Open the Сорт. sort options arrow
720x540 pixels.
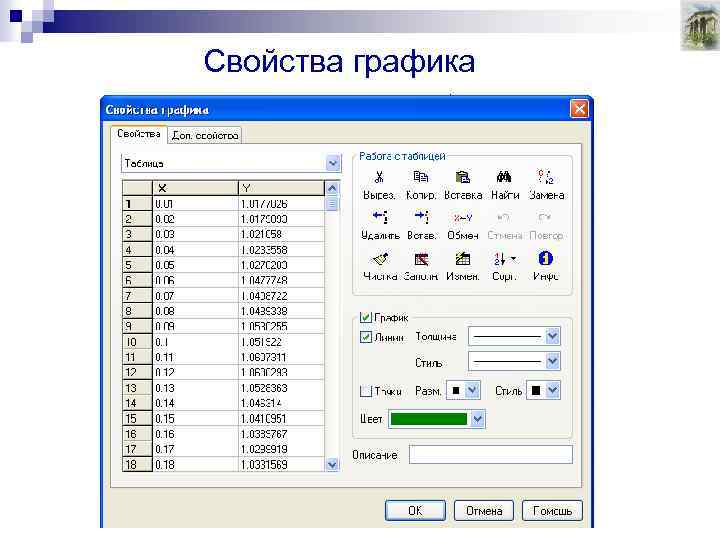[x=513, y=259]
